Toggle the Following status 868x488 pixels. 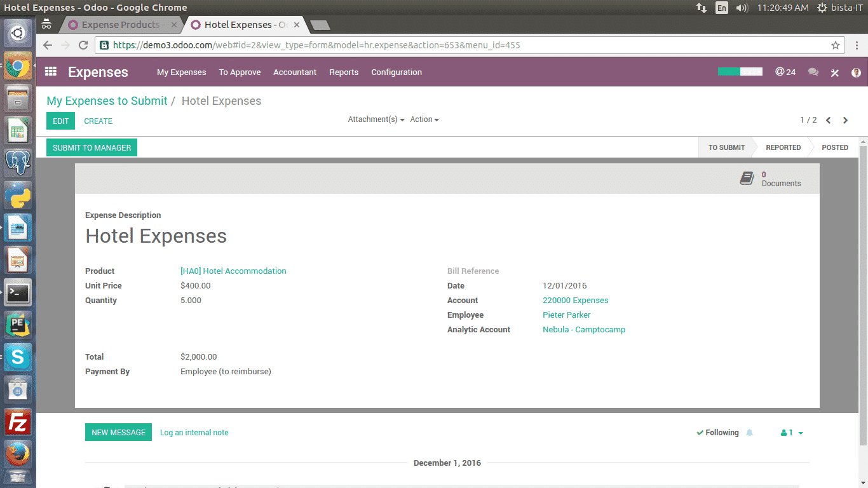pyautogui.click(x=717, y=433)
